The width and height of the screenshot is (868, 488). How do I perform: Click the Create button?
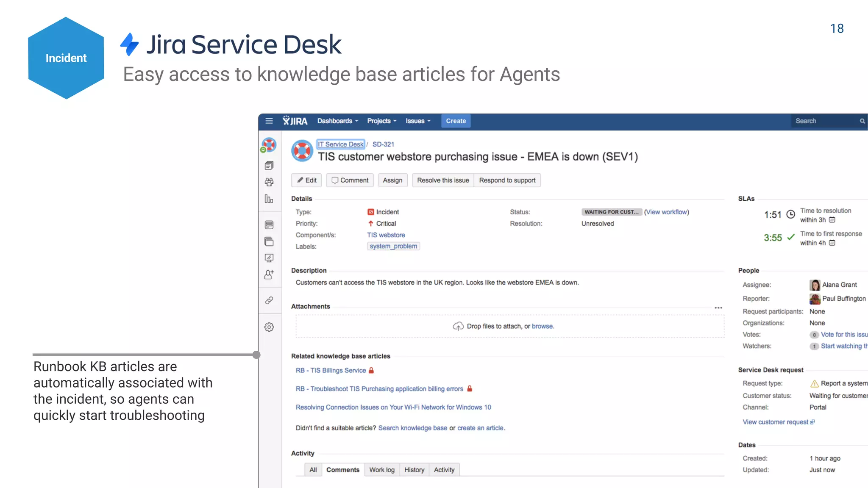tap(456, 121)
